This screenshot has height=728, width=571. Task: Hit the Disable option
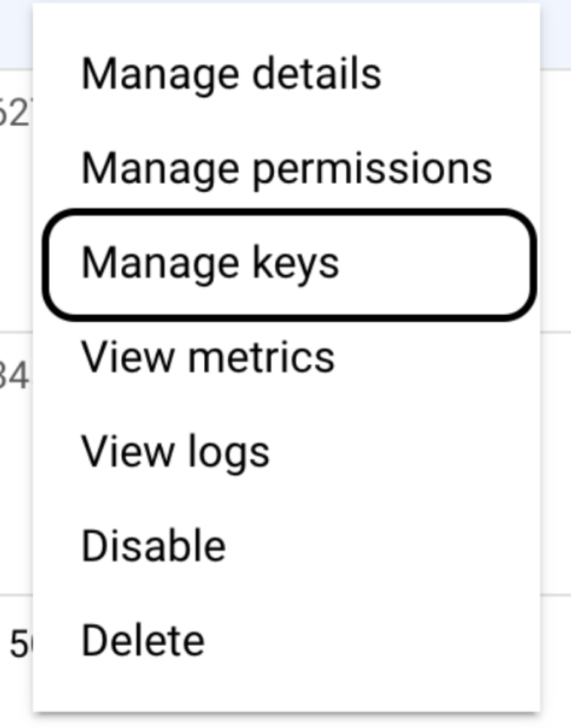coord(153,546)
